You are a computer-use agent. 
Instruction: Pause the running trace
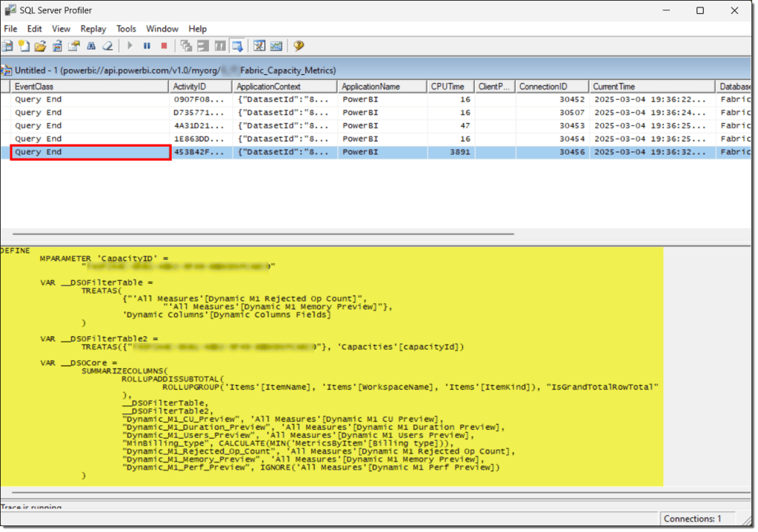coord(147,46)
